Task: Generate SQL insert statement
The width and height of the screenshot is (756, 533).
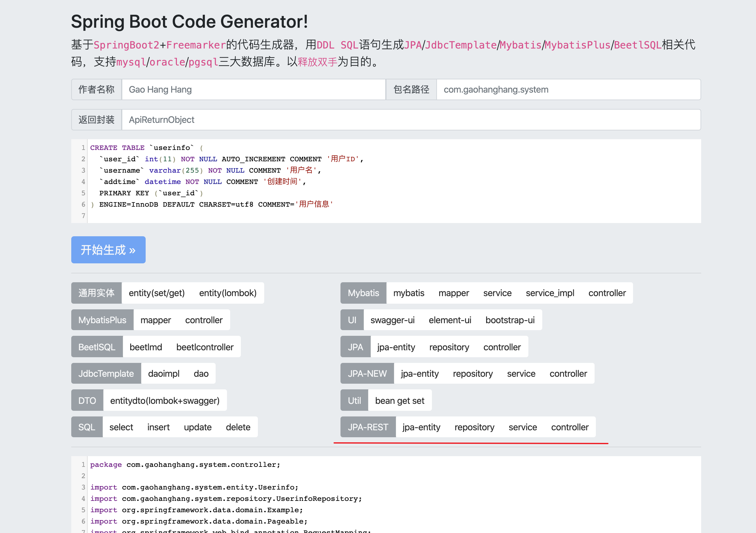Action: (x=158, y=427)
